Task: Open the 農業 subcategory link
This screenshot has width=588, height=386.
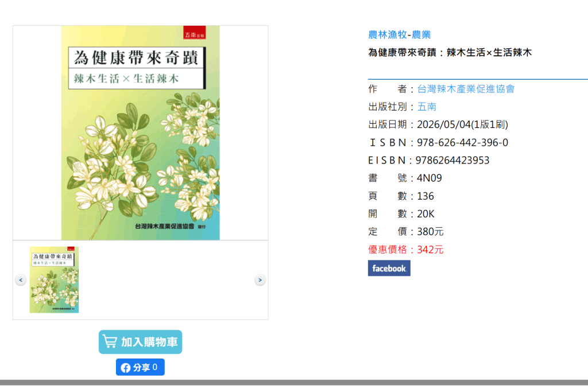Action: coord(421,35)
